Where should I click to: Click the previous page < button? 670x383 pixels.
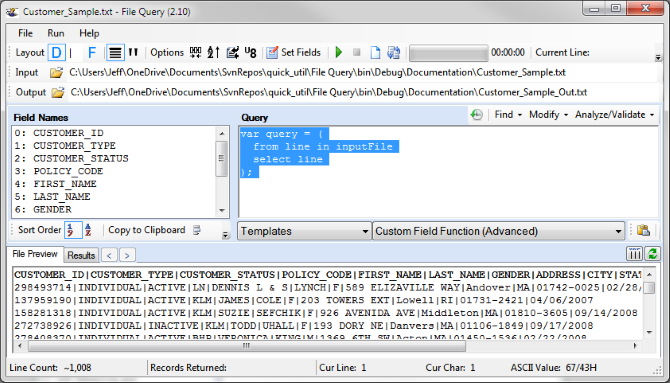pyautogui.click(x=109, y=256)
